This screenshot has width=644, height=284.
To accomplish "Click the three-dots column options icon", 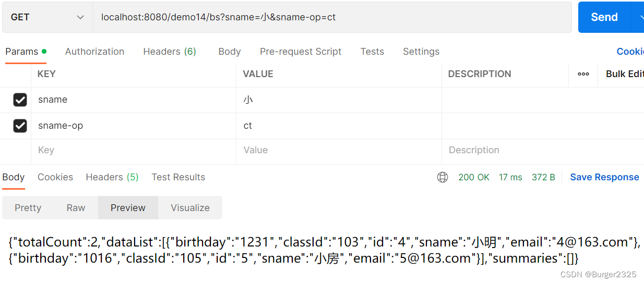I will (583, 74).
